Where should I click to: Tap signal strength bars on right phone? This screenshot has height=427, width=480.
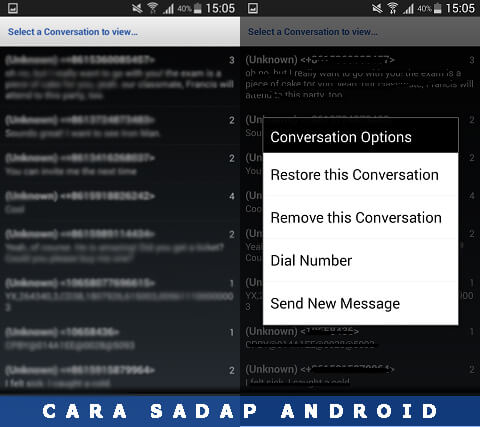408,8
